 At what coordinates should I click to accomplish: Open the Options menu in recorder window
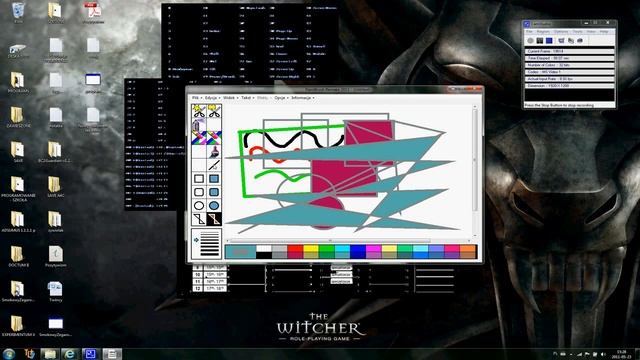(561, 31)
